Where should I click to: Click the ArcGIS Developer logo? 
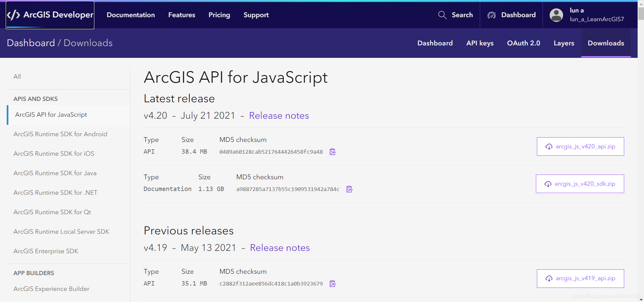pos(50,15)
